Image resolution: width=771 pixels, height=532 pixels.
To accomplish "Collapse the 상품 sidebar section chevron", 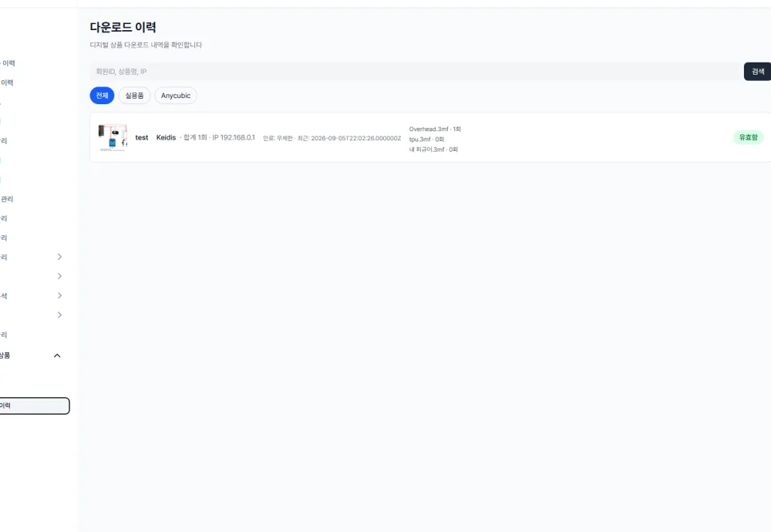I will point(57,355).
